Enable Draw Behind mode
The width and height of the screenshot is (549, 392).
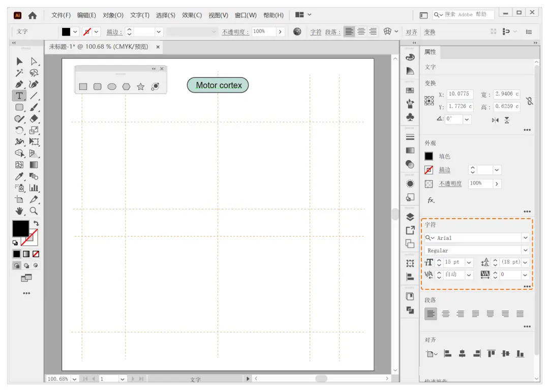[26, 265]
